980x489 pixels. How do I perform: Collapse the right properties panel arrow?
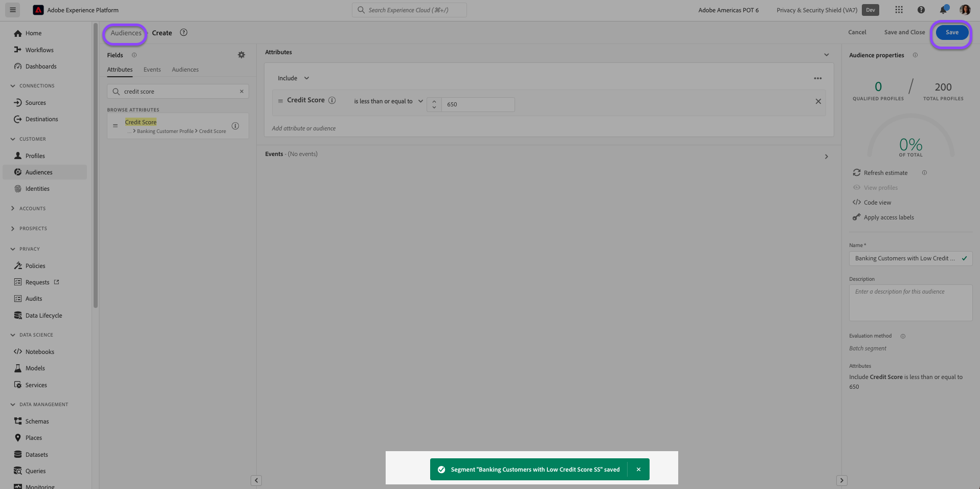[841, 480]
